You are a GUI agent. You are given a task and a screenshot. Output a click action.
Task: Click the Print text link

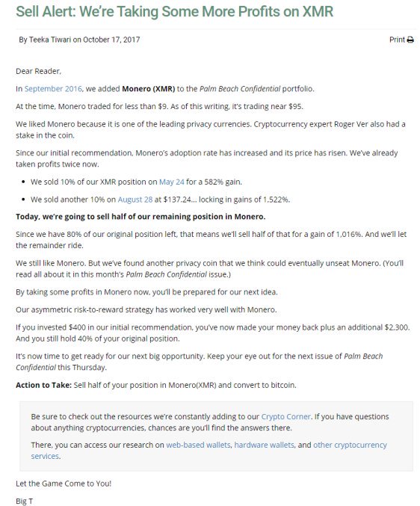pyautogui.click(x=397, y=40)
